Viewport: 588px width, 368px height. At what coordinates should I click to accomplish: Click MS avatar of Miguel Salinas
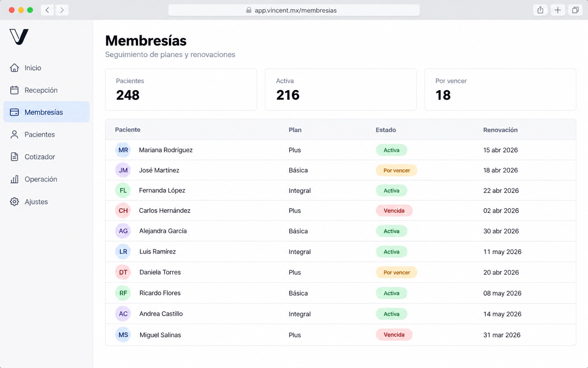(123, 335)
